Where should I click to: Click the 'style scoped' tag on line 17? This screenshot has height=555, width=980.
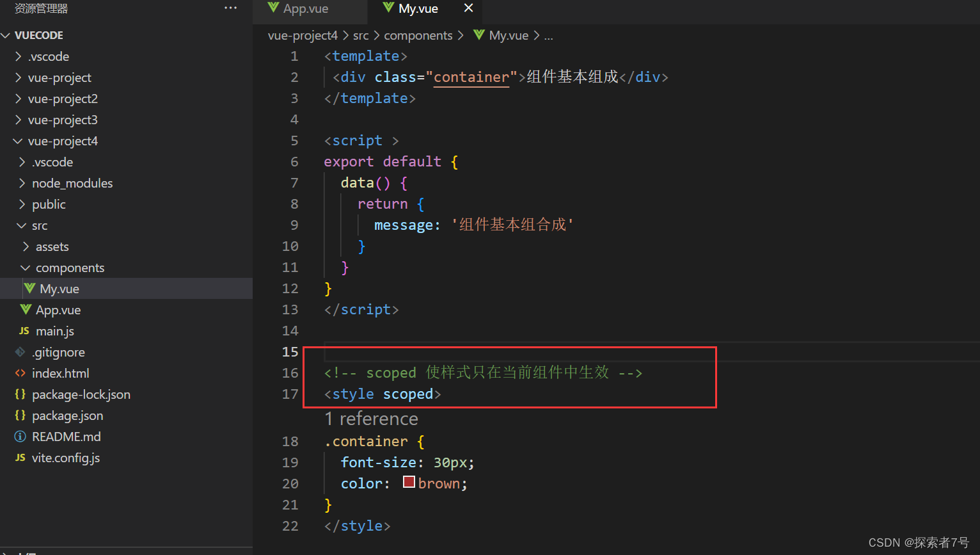pos(383,394)
